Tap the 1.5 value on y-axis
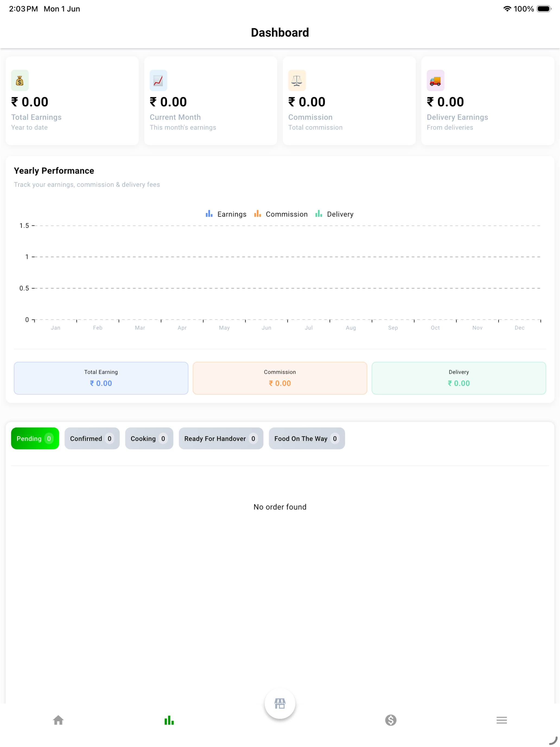Image resolution: width=560 pixels, height=747 pixels. pyautogui.click(x=24, y=226)
